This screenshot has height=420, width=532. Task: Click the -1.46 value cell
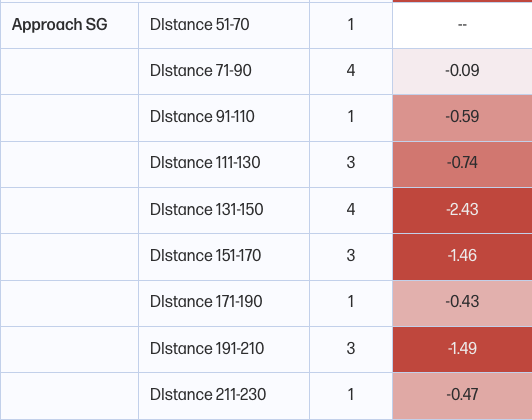point(462,257)
